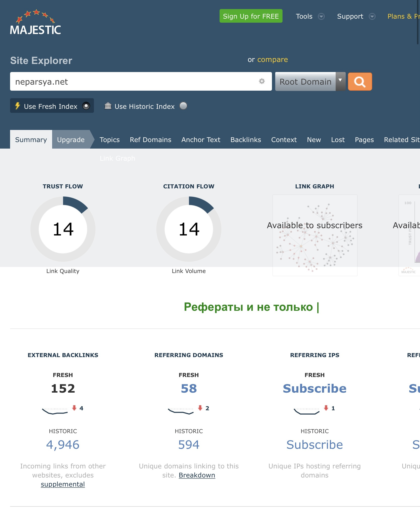
Task: Click the Citation Flow gauge showing 14
Action: click(189, 229)
